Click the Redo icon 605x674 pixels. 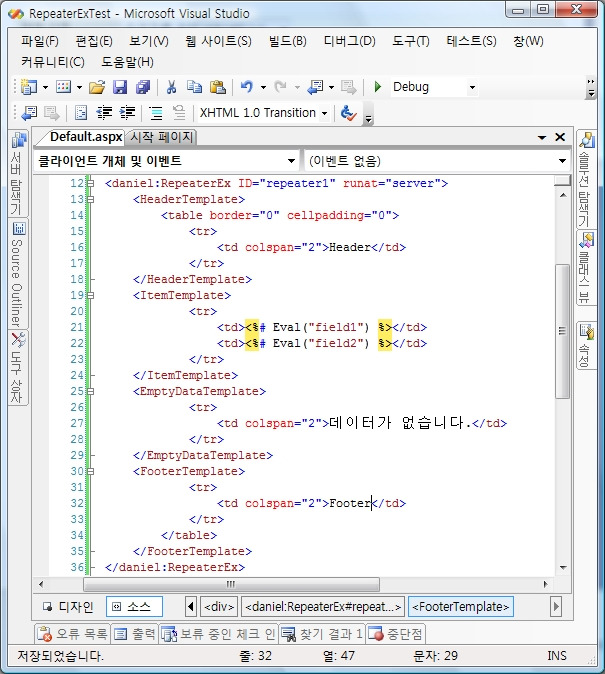click(280, 87)
